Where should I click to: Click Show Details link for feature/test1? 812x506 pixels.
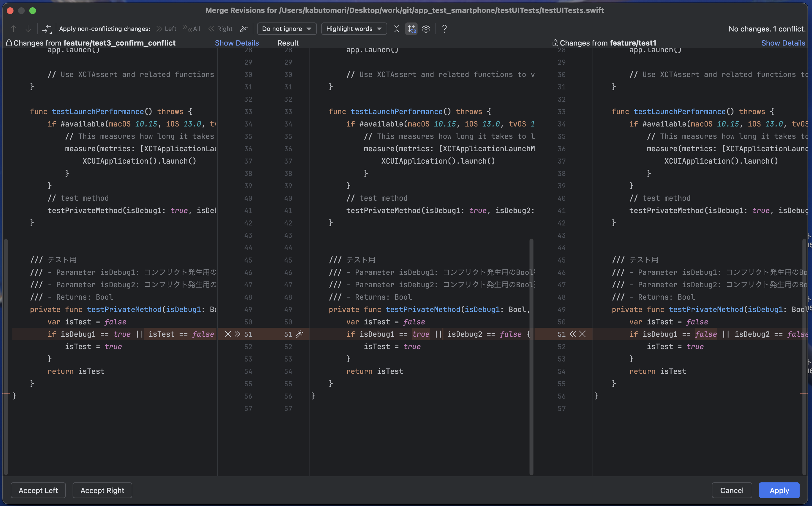click(783, 43)
